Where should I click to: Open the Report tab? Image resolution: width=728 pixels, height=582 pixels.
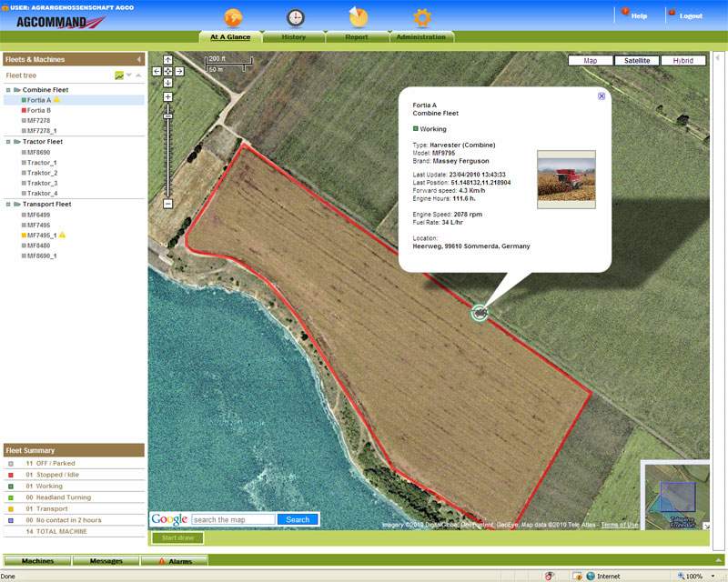click(358, 37)
